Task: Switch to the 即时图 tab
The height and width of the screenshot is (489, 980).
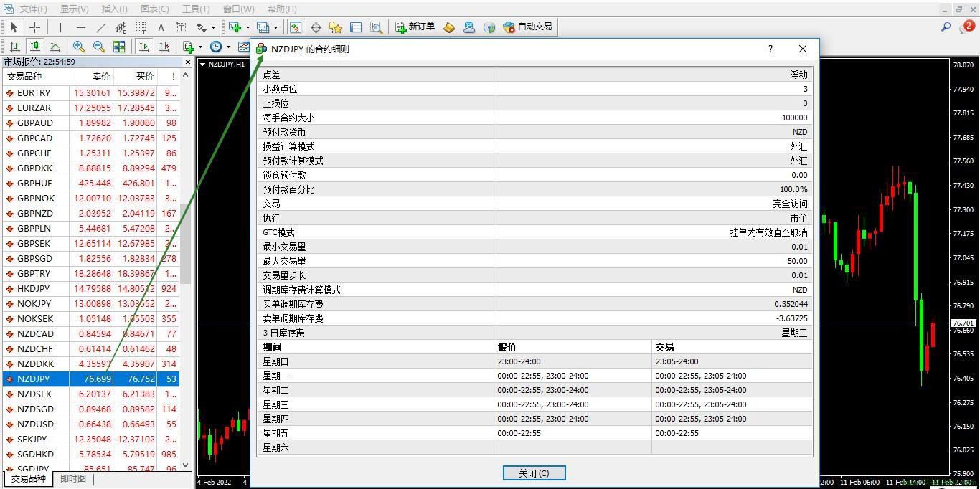Action: pyautogui.click(x=72, y=479)
